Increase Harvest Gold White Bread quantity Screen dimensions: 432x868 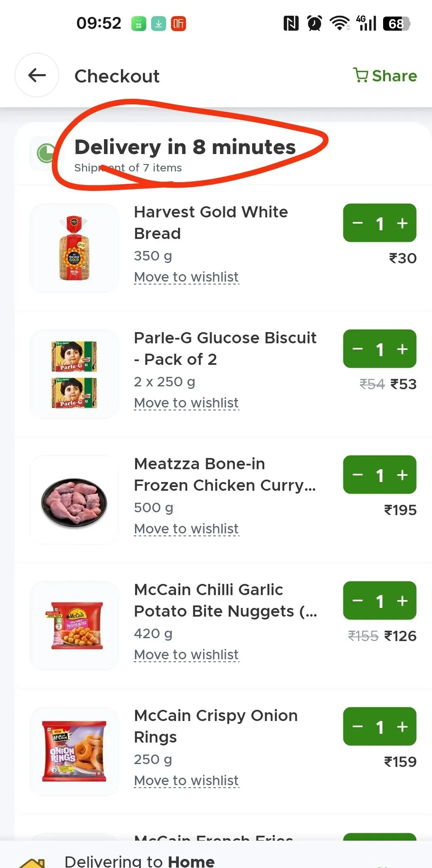402,223
